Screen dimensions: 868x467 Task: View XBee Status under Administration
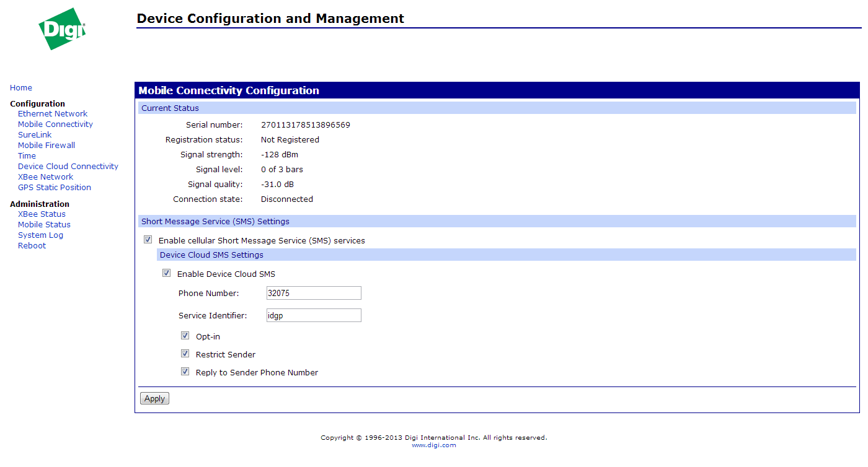tap(42, 214)
